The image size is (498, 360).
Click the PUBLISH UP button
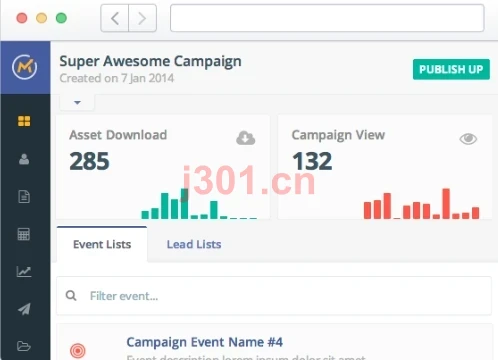[x=451, y=69]
